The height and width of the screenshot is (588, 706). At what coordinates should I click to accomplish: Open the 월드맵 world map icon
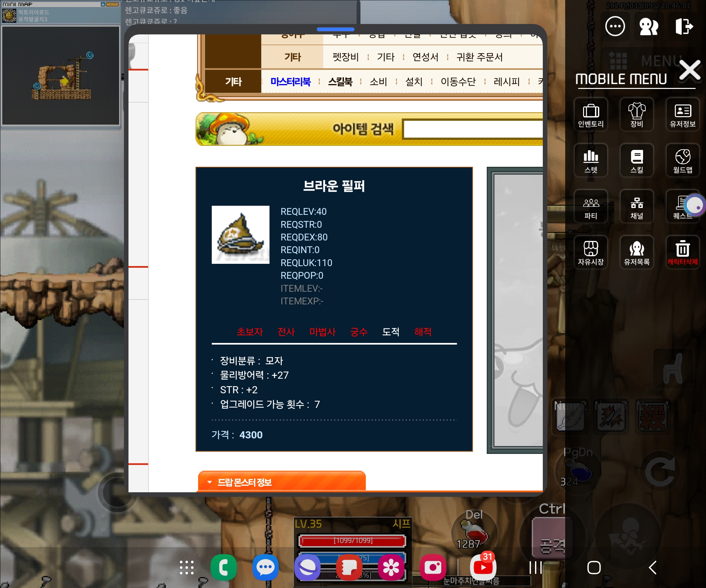pyautogui.click(x=682, y=160)
